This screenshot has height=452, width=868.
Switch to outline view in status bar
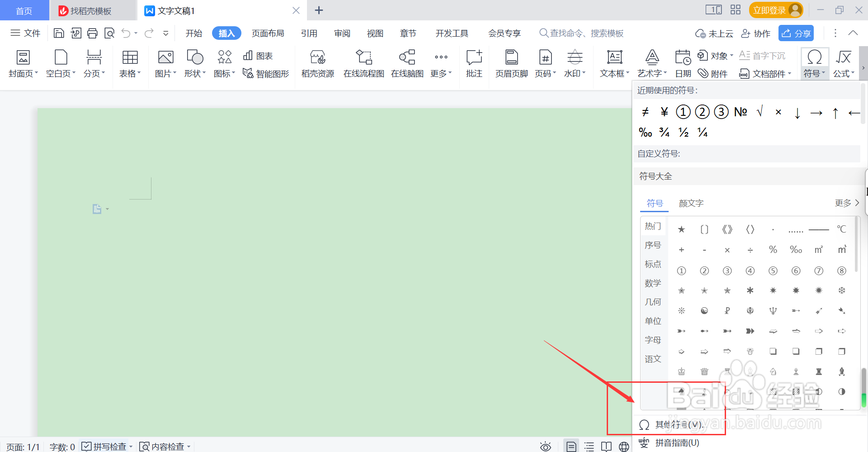[x=589, y=447]
